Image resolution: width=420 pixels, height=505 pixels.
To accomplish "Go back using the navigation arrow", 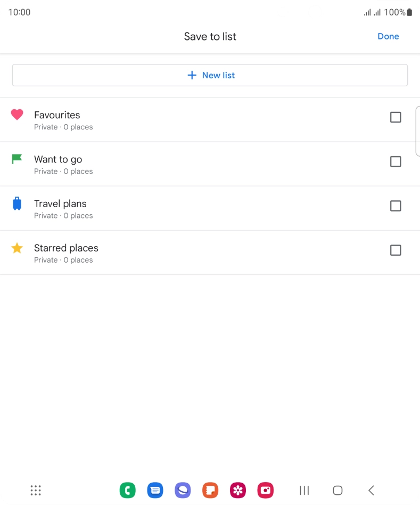I will pos(371,490).
